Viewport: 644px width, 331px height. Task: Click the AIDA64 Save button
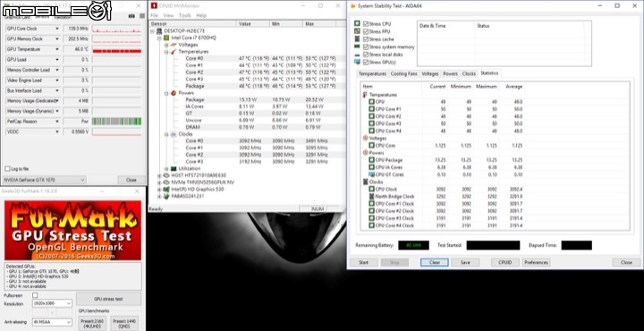(465, 262)
